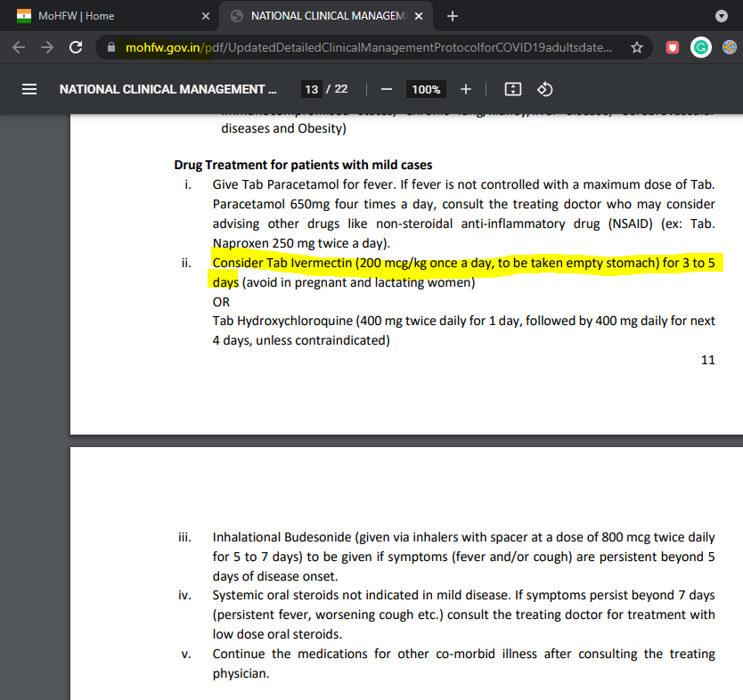Click the text 'Naproxen 250 mg twice a day)'
This screenshot has height=700, width=743.
[x=301, y=243]
